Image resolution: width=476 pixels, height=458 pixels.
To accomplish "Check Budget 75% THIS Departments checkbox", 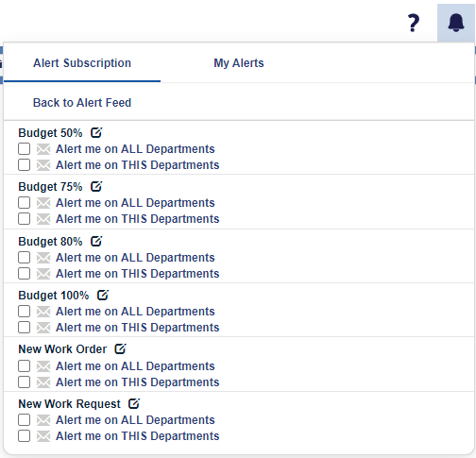I will pyautogui.click(x=25, y=218).
